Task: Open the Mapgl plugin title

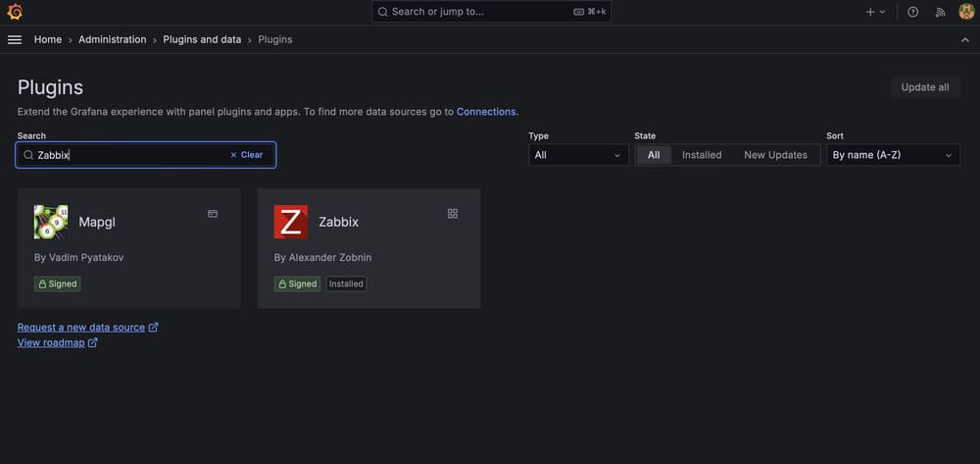Action: [x=97, y=222]
